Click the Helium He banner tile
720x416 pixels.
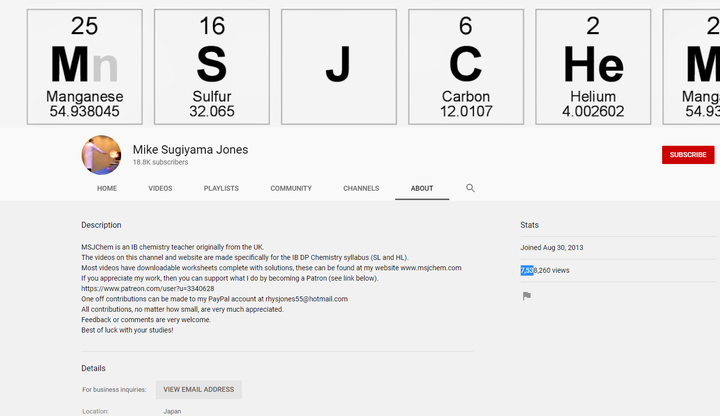[593, 67]
